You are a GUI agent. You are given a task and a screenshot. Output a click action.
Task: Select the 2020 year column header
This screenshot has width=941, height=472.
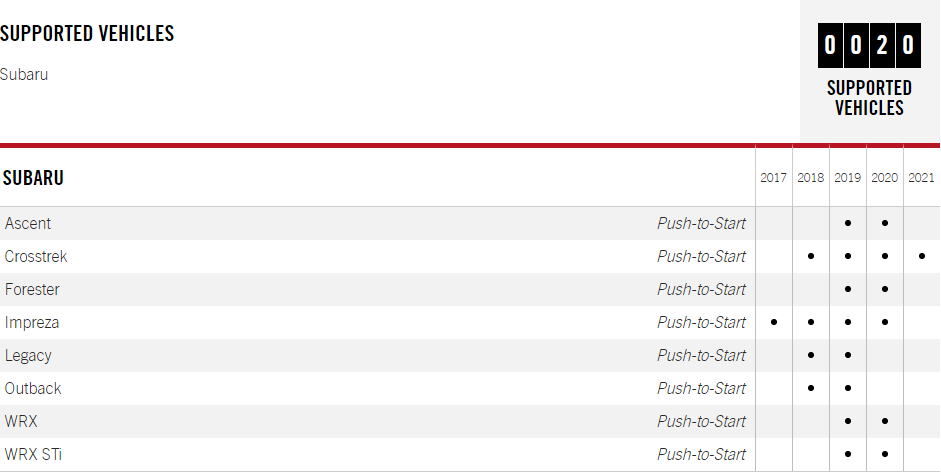(x=885, y=178)
